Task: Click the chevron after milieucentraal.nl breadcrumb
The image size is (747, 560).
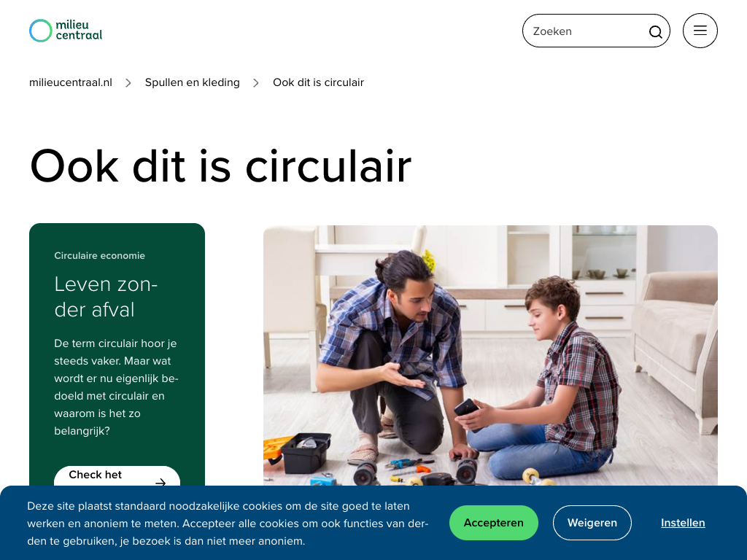Action: pos(128,83)
